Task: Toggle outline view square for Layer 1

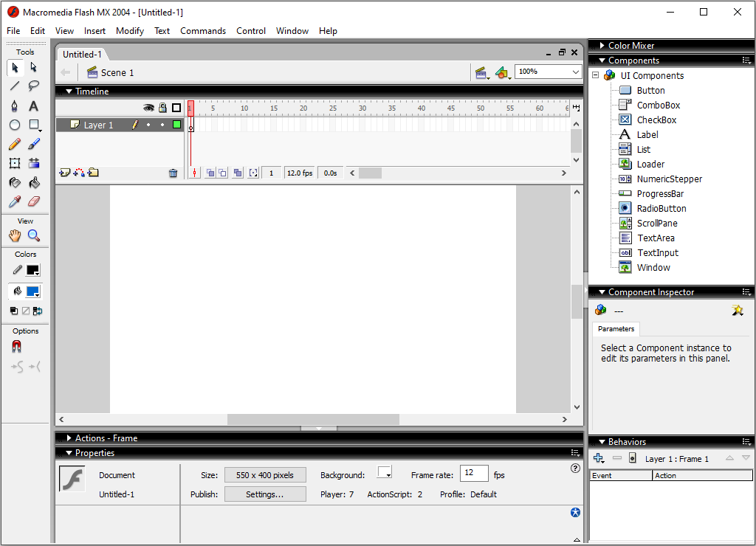Action: 177,125
